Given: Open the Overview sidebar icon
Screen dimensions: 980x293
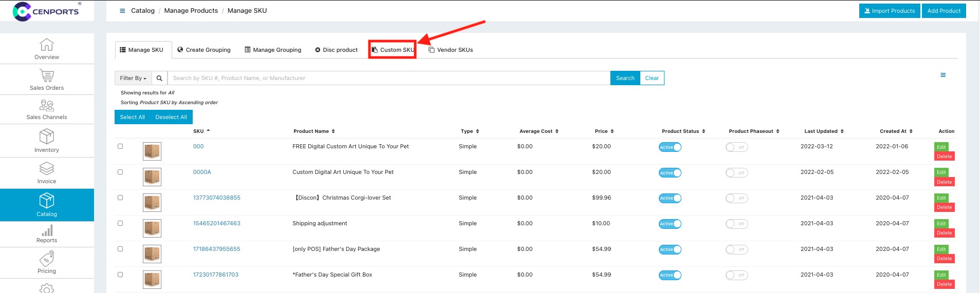Looking at the screenshot, I should click(47, 45).
